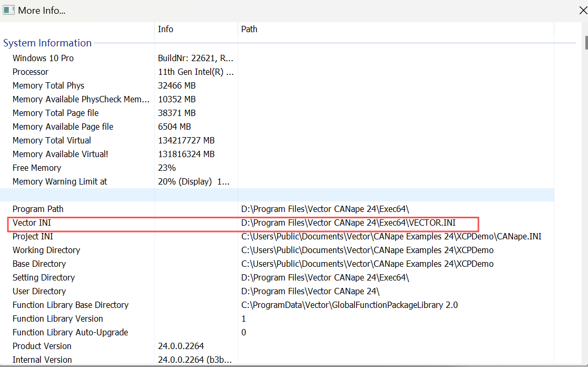Select the highlighted Vector INI row
The height and width of the screenshot is (367, 588).
[32, 223]
